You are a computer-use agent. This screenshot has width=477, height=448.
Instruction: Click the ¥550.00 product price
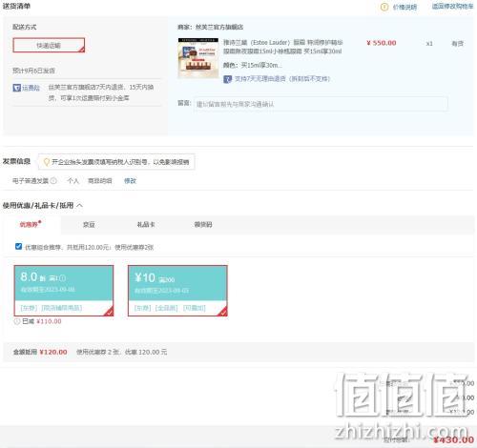pos(382,43)
